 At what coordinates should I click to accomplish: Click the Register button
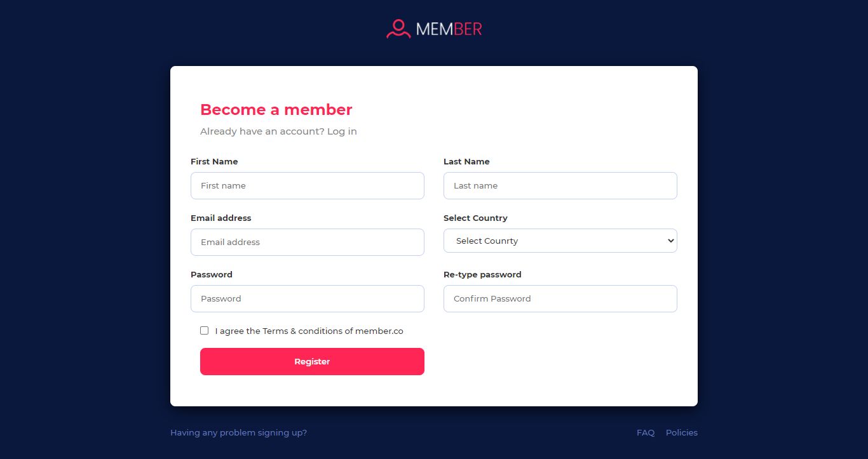[312, 361]
